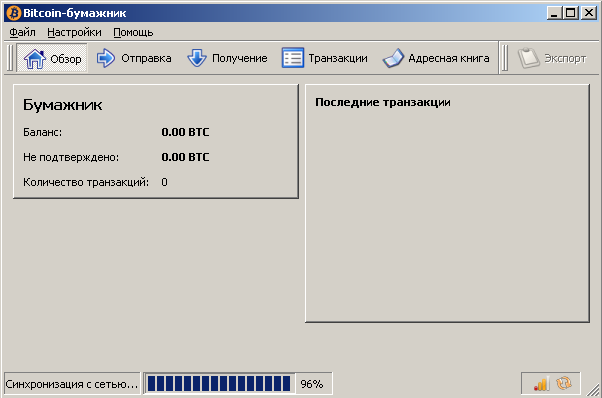602x398 pixels.
Task: Open the Обзор overview tab
Action: click(52, 58)
